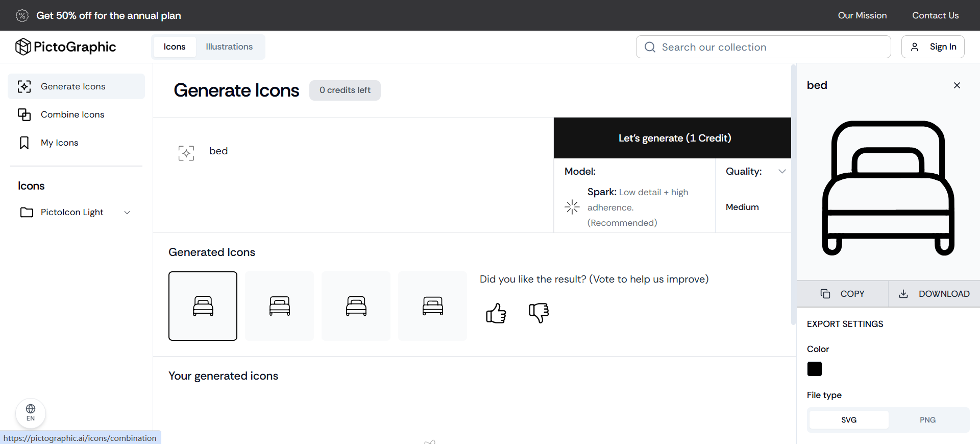Open the black color swatch
The width and height of the screenshot is (980, 444).
coord(815,369)
